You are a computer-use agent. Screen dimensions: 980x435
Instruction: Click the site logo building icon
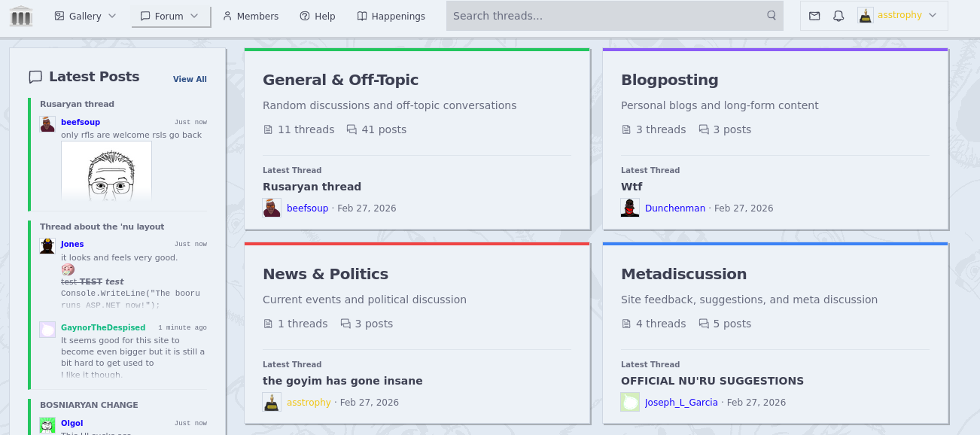21,16
